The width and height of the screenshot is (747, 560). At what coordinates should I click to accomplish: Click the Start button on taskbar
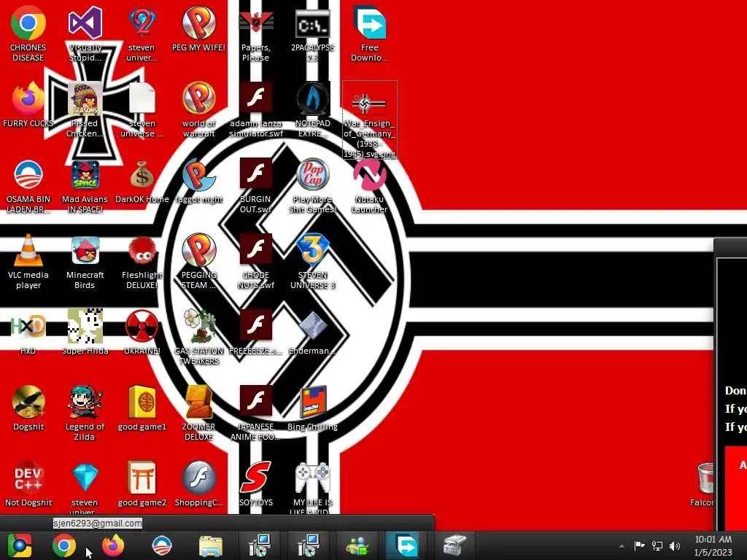(x=19, y=545)
